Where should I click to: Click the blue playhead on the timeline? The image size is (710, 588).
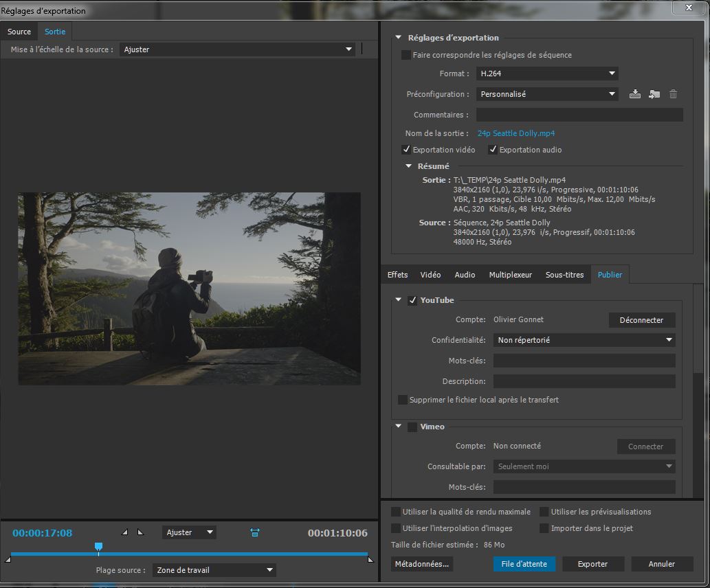[98, 547]
